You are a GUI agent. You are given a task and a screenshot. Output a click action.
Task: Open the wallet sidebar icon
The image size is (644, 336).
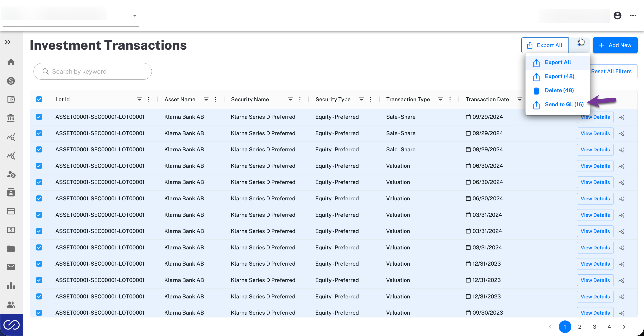pos(11,100)
